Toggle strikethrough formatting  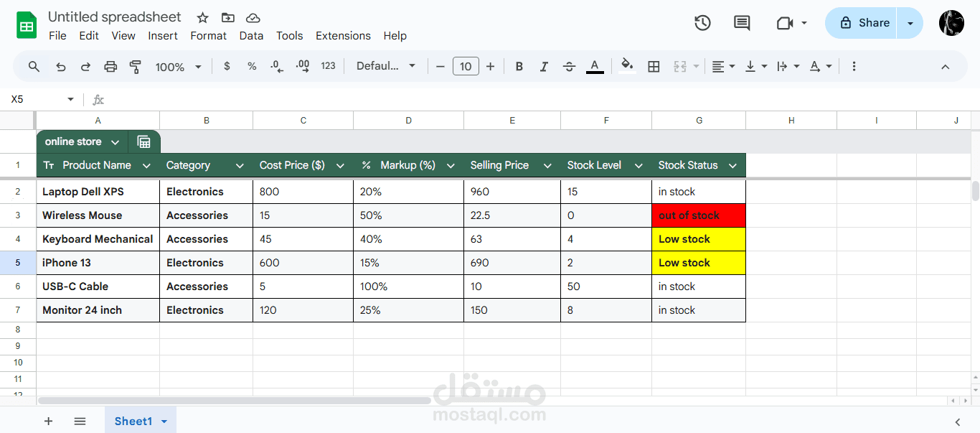click(x=569, y=66)
